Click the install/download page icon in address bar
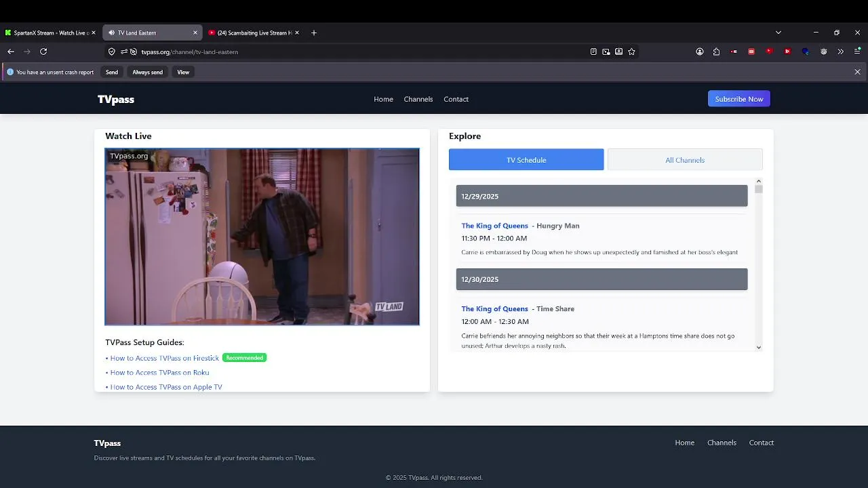The width and height of the screenshot is (868, 488). 619,52
